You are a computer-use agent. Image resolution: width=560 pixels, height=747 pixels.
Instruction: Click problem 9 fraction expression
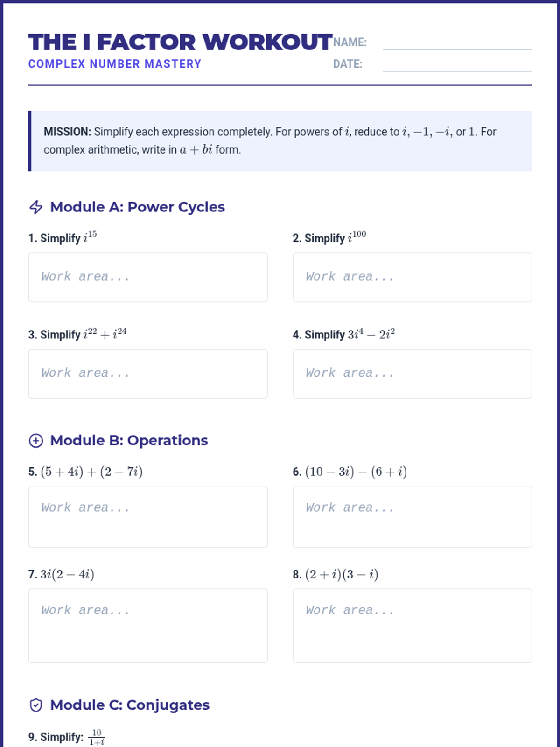click(97, 737)
